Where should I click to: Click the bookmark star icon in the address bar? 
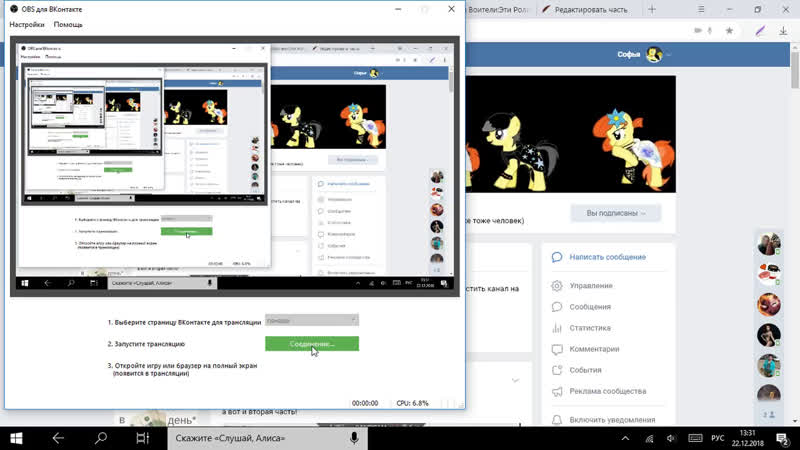pyautogui.click(x=729, y=31)
